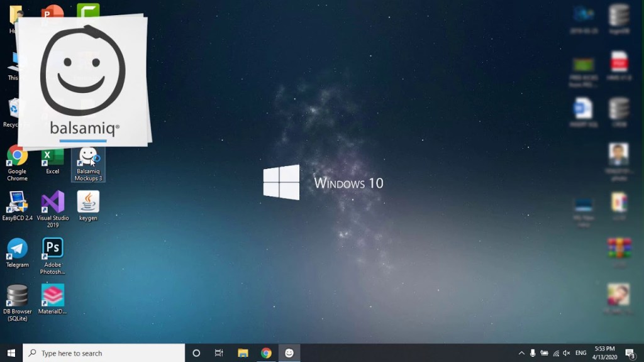The image size is (644, 362).
Task: Toggle the muted volume speaker icon
Action: 567,353
